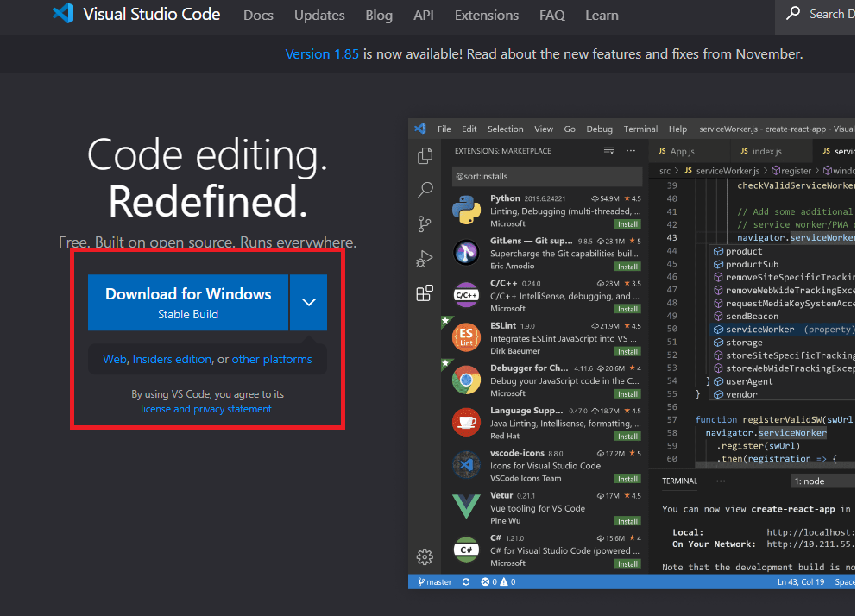This screenshot has height=616, width=857.
Task: Open the Selection menu in editor screenshot
Action: (x=505, y=129)
